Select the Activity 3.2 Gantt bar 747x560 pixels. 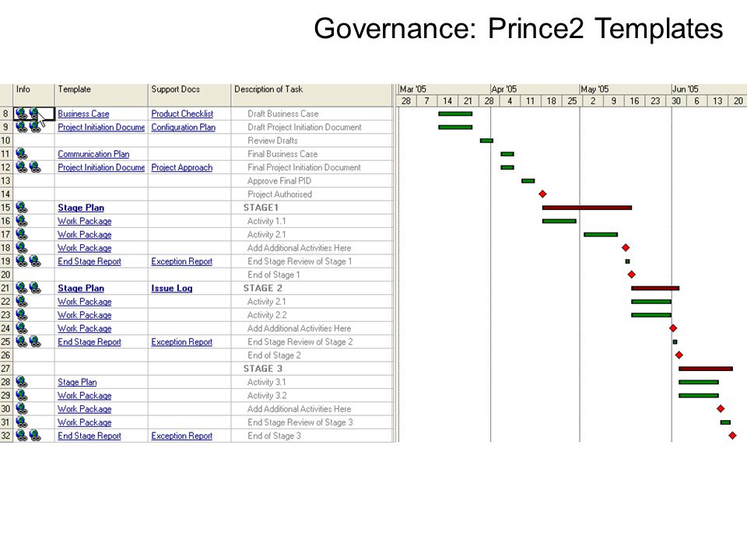point(699,395)
